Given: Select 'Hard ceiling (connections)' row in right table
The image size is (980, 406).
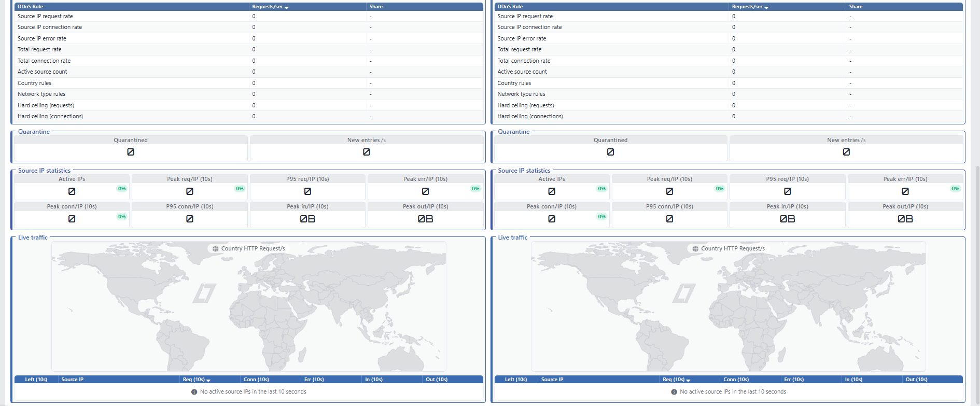Looking at the screenshot, I should pyautogui.click(x=729, y=116).
